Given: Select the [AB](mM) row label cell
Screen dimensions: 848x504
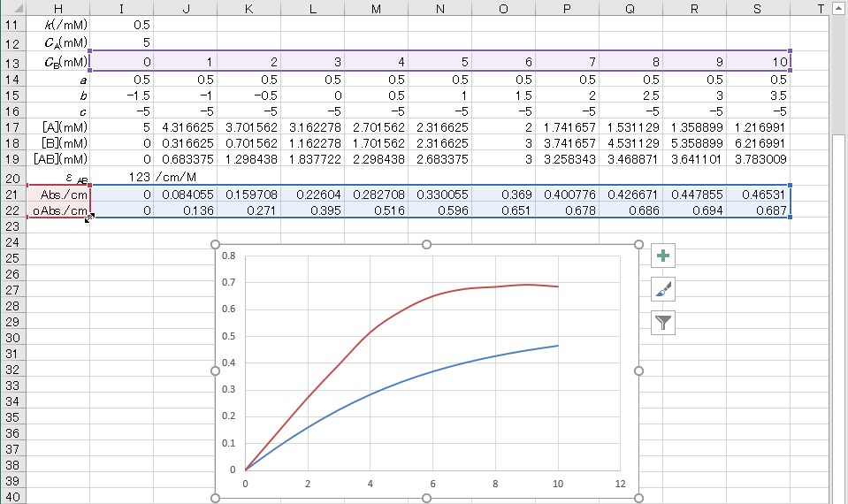Looking at the screenshot, I should tap(58, 159).
